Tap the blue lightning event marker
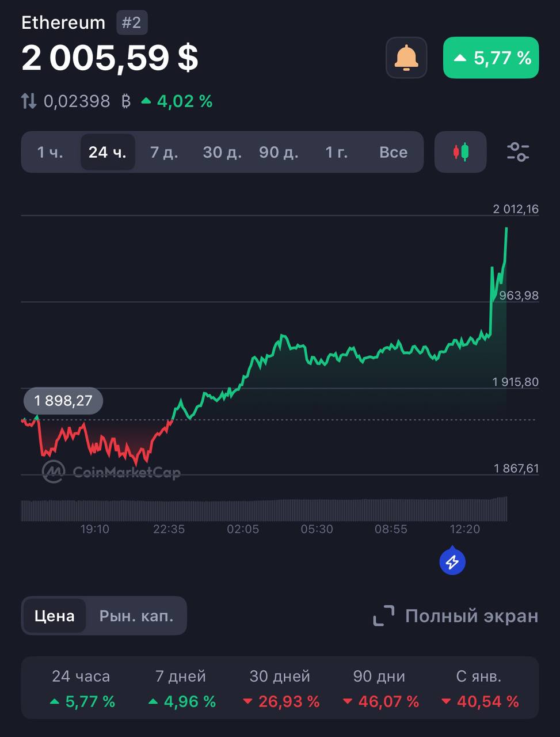The width and height of the screenshot is (560, 737). 452,561
